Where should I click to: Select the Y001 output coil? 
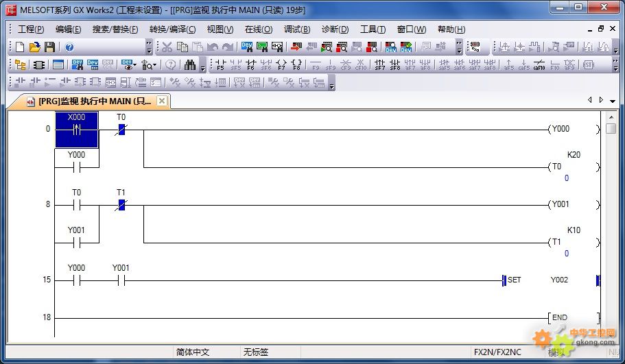pos(574,205)
